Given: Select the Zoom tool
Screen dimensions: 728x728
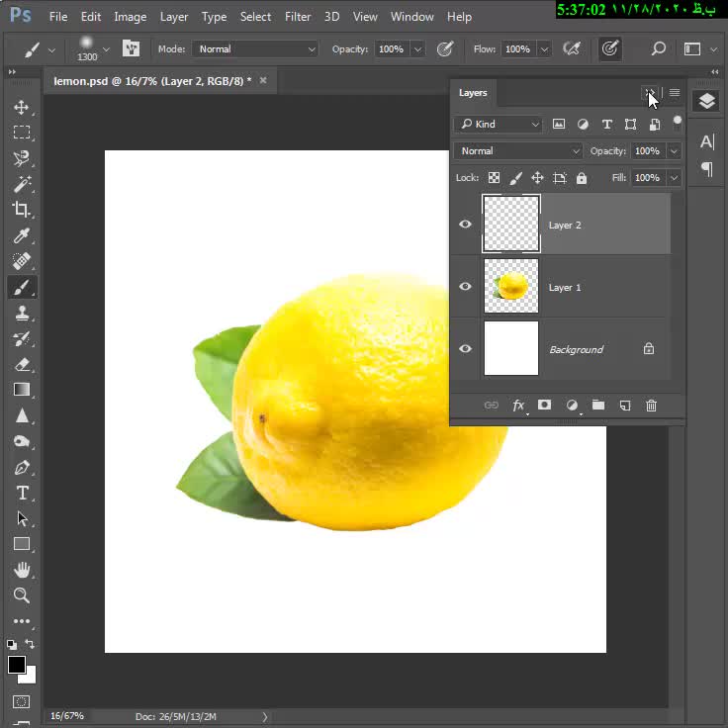Looking at the screenshot, I should pos(22,595).
